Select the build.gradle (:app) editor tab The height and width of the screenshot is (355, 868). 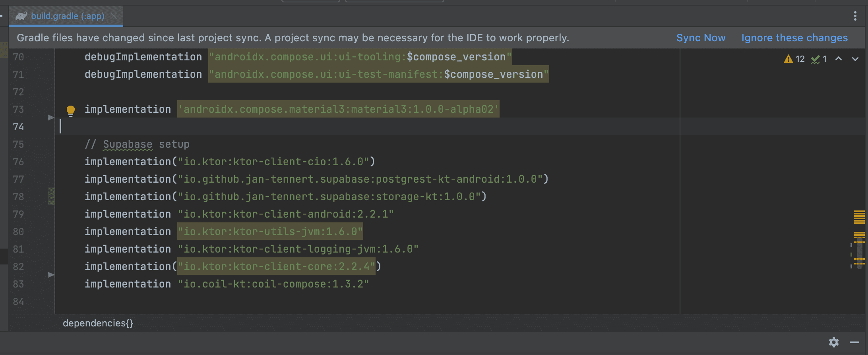68,16
